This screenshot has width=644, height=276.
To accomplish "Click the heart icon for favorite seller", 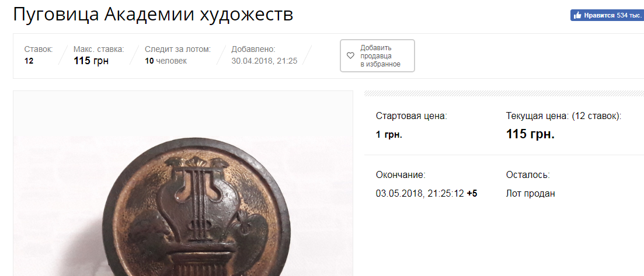I will pyautogui.click(x=350, y=56).
